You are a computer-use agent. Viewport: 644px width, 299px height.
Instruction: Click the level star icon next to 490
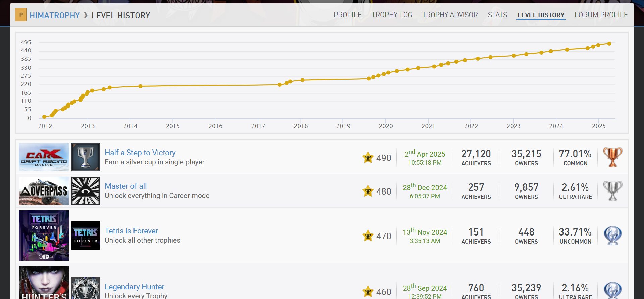point(368,158)
